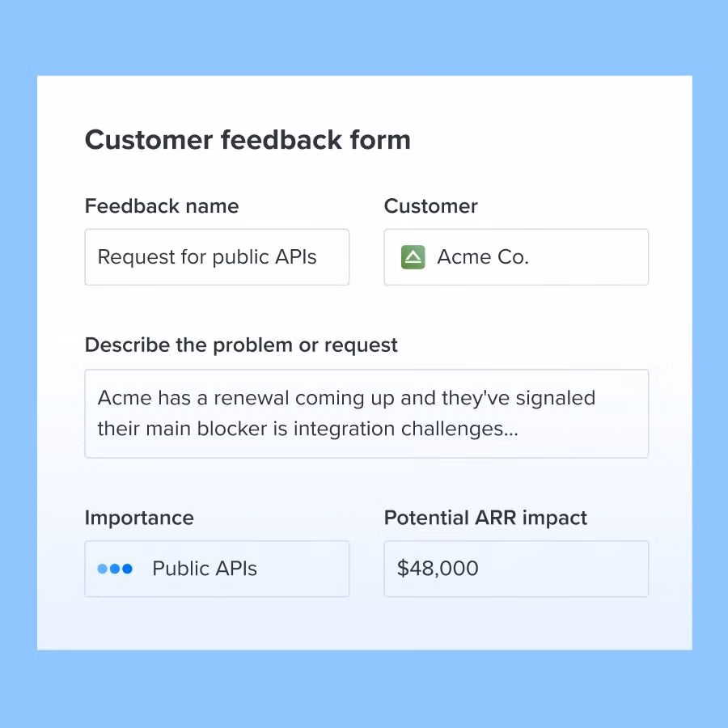
Task: Click the lightest blue importance dot
Action: [x=103, y=569]
